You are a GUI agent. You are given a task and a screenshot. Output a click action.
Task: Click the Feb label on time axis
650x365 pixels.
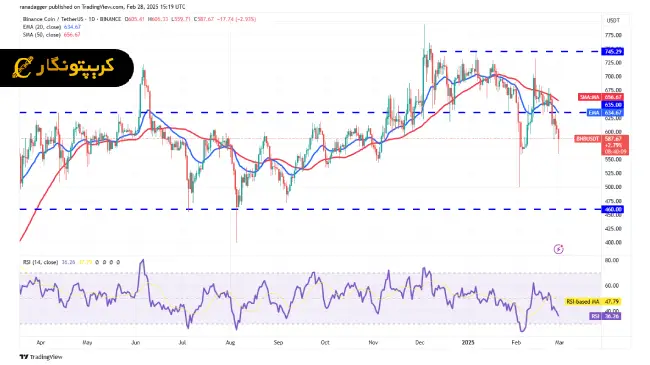pyautogui.click(x=516, y=343)
